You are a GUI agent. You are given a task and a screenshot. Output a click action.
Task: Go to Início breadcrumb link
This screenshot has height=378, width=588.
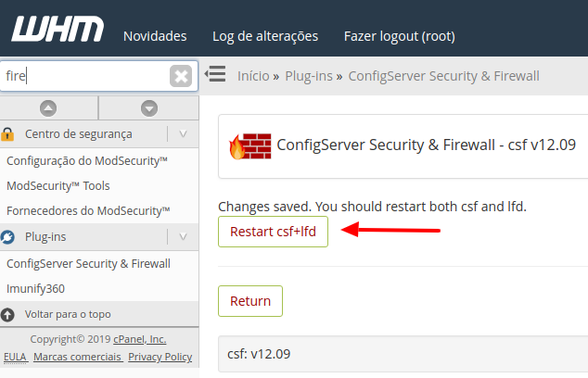click(254, 75)
